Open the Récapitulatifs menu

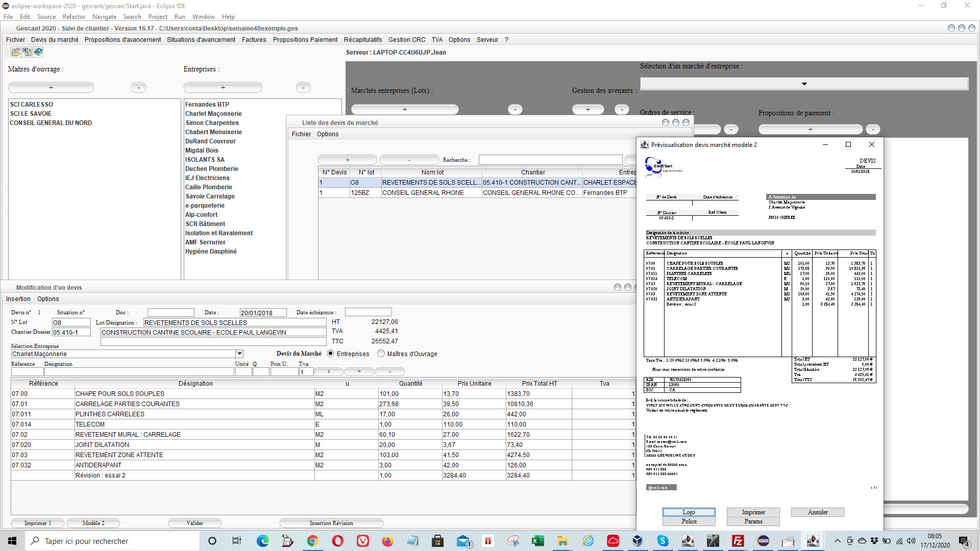pos(363,39)
